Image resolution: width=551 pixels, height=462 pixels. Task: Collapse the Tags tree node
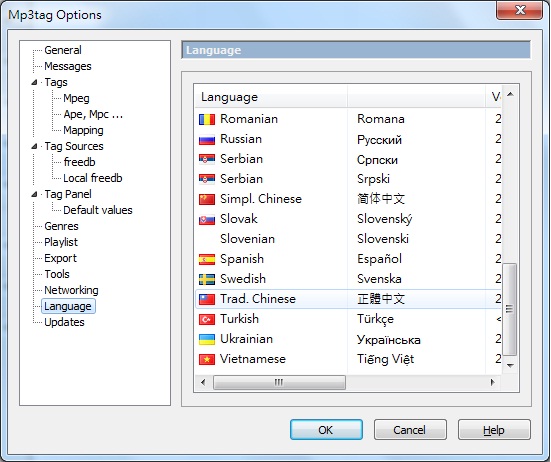[34, 82]
